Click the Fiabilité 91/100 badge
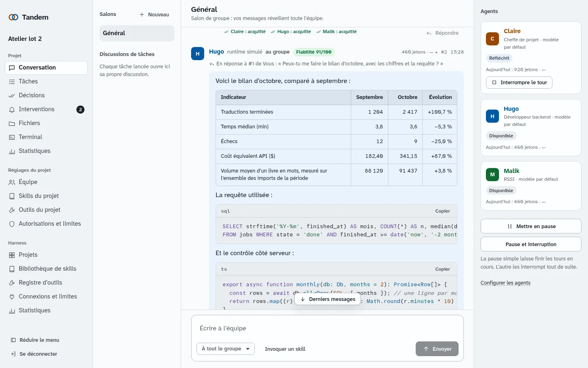 (314, 52)
